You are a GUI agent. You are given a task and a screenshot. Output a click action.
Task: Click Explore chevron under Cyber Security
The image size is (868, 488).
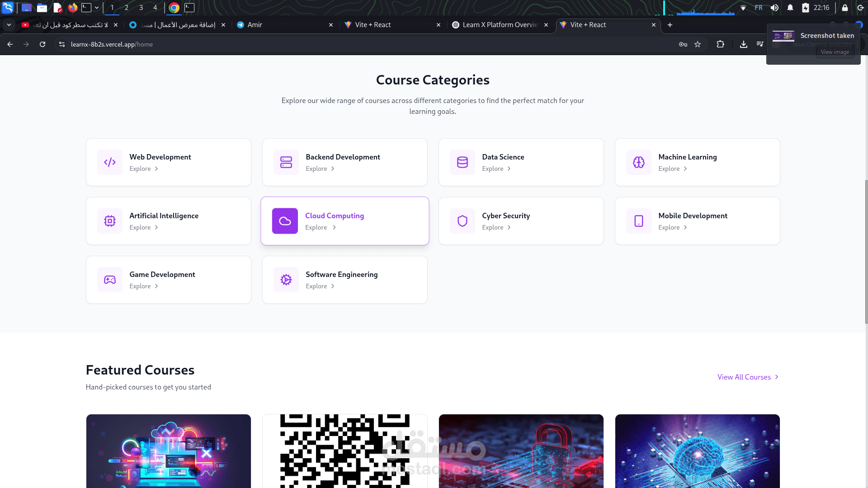[509, 228]
